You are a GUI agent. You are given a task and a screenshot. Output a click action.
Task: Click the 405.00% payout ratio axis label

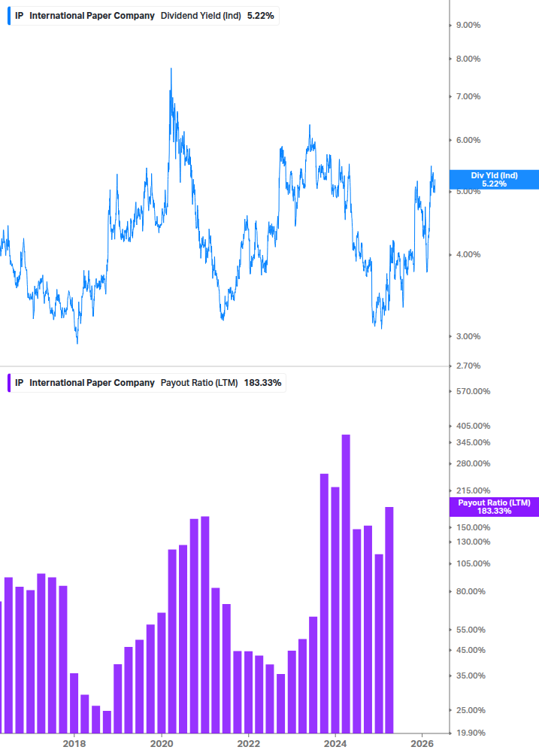coord(473,426)
